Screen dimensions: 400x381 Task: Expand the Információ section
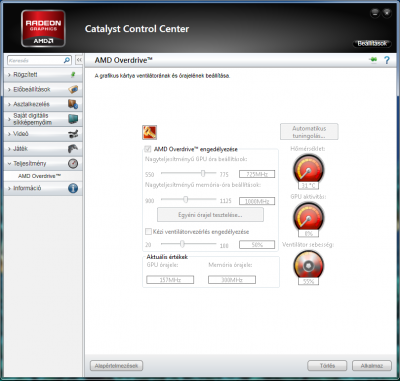click(x=44, y=188)
